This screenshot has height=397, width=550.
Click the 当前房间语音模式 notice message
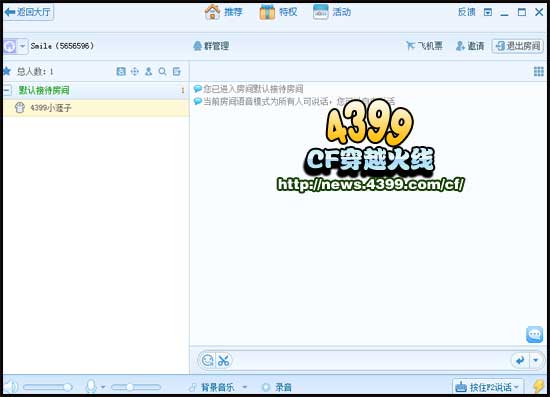click(299, 102)
